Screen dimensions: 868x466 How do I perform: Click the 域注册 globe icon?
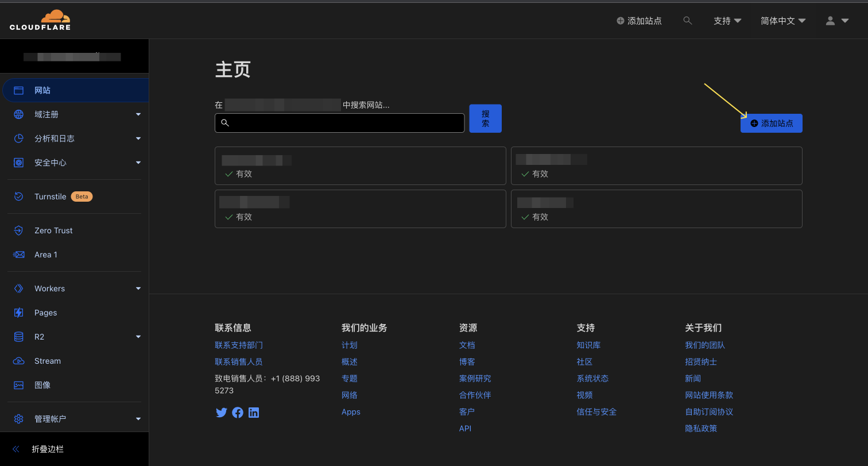[19, 114]
